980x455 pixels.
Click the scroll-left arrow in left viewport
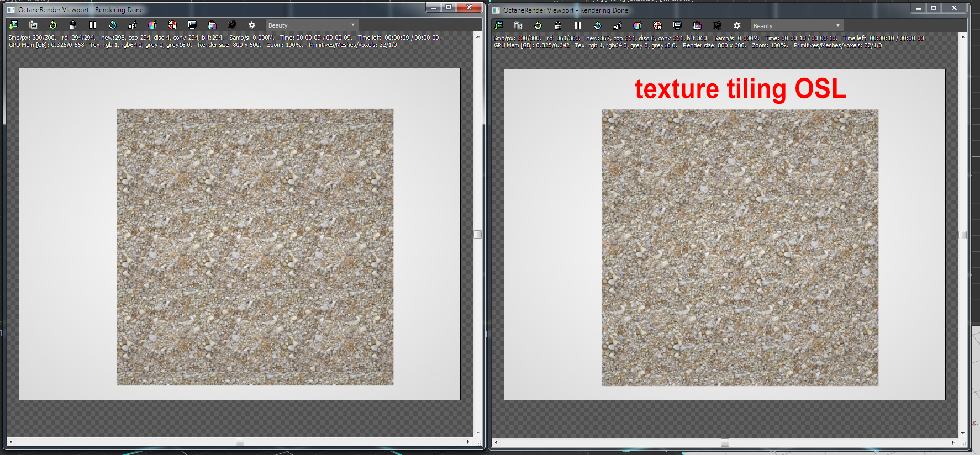10,442
